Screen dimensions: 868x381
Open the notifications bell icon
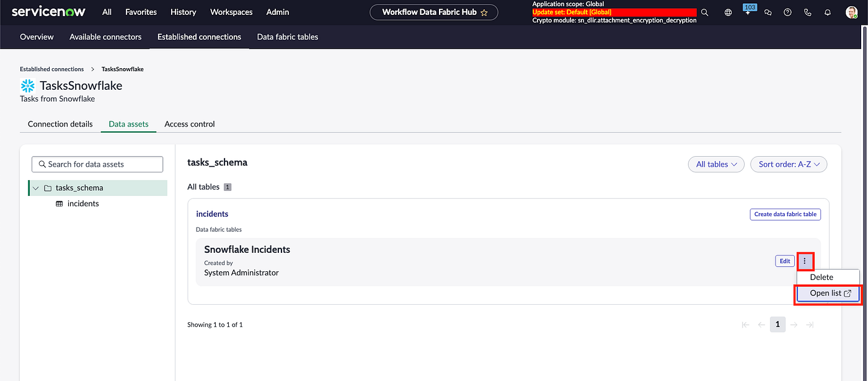coord(827,12)
